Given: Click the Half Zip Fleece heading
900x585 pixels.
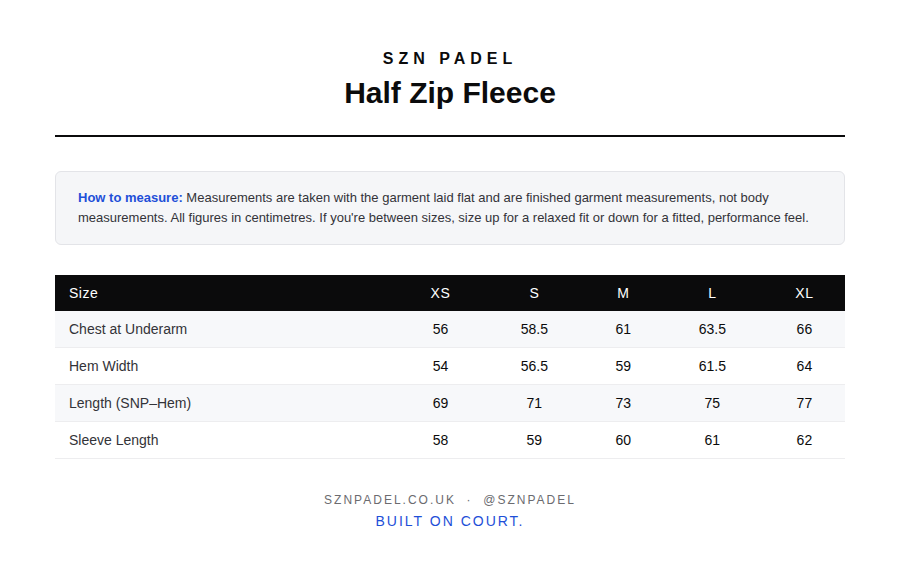Looking at the screenshot, I should 449,94.
